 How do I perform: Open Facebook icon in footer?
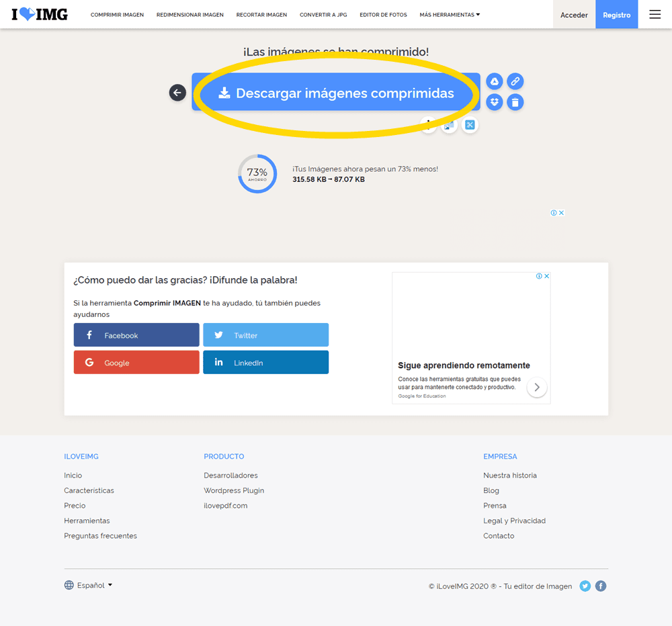[x=601, y=586]
